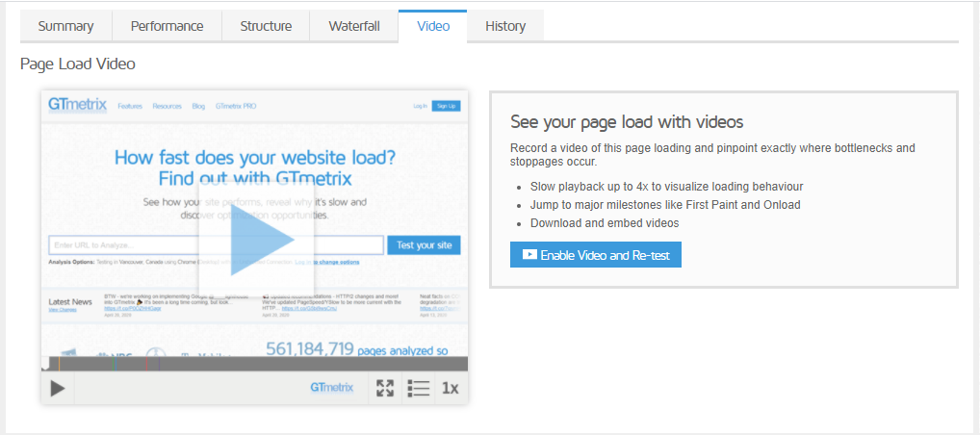Open the milestones list icon
Image resolution: width=980 pixels, height=435 pixels.
(x=418, y=388)
